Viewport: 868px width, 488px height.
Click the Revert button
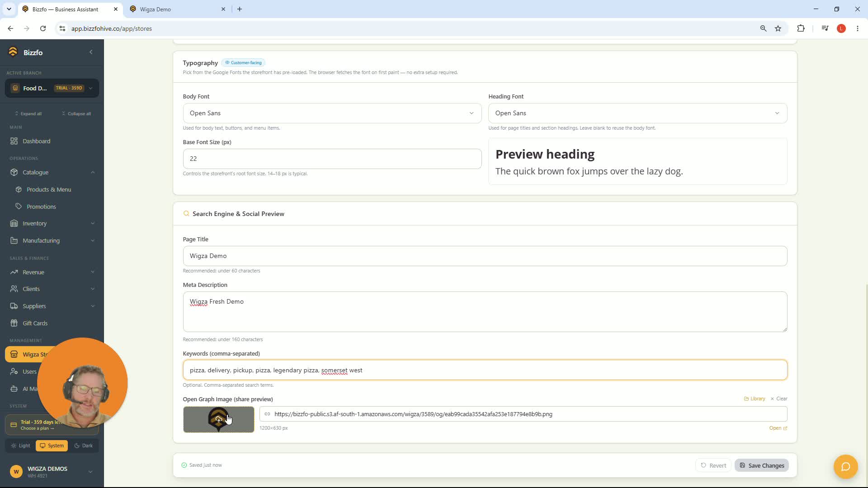point(713,465)
